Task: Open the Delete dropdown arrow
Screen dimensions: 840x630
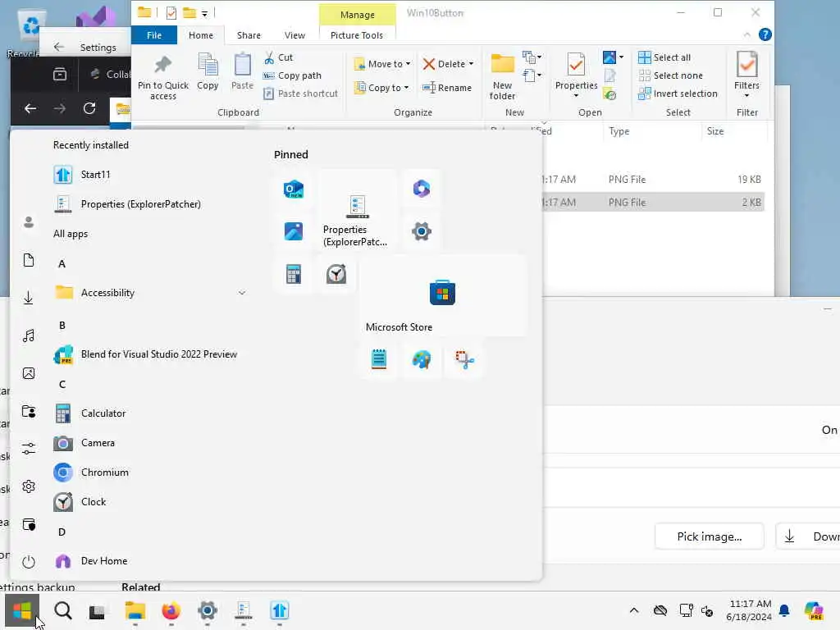Action: (471, 64)
